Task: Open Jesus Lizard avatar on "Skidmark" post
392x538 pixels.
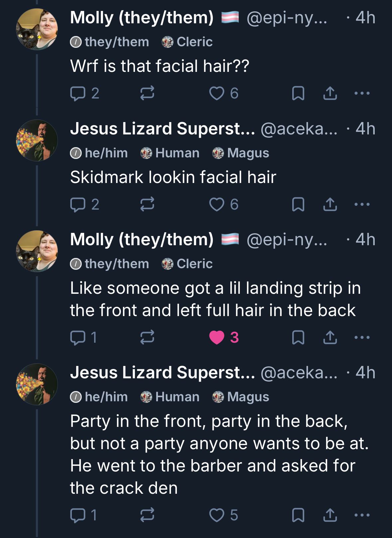Action: [37, 140]
